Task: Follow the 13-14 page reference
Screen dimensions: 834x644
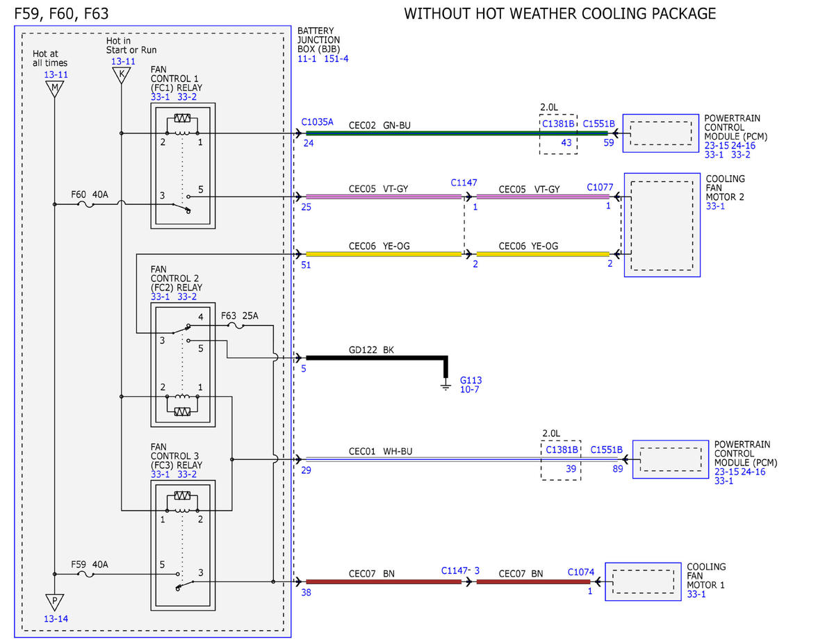Action: (x=55, y=618)
